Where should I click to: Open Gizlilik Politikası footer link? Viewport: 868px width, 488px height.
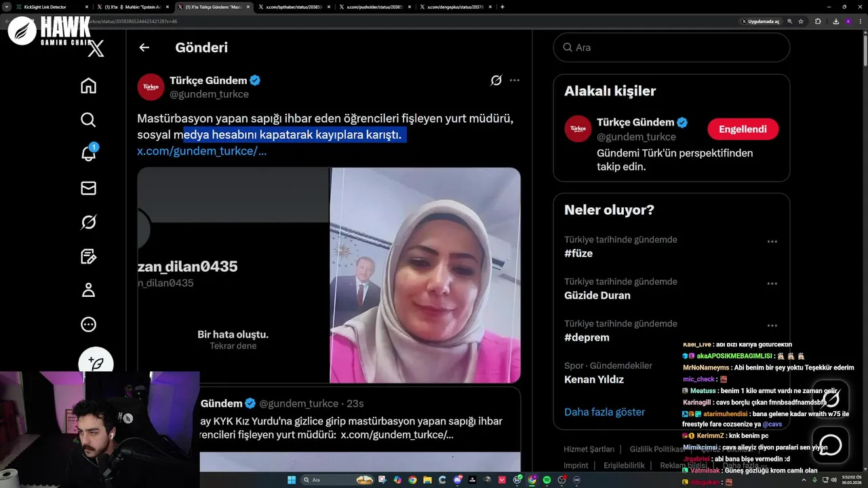657,449
